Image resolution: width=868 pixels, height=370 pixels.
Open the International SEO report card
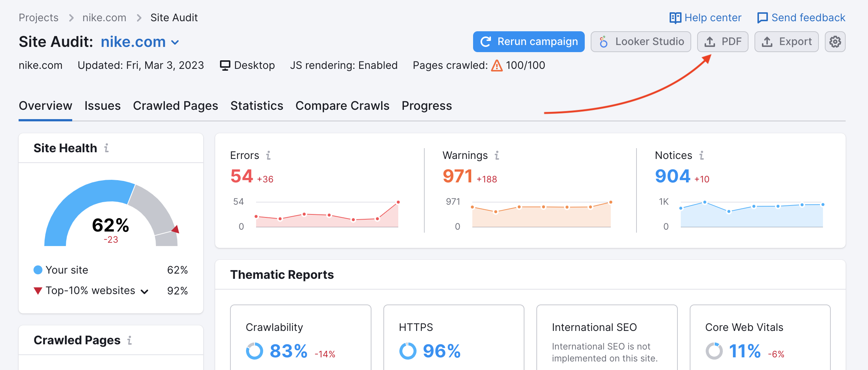point(607,338)
